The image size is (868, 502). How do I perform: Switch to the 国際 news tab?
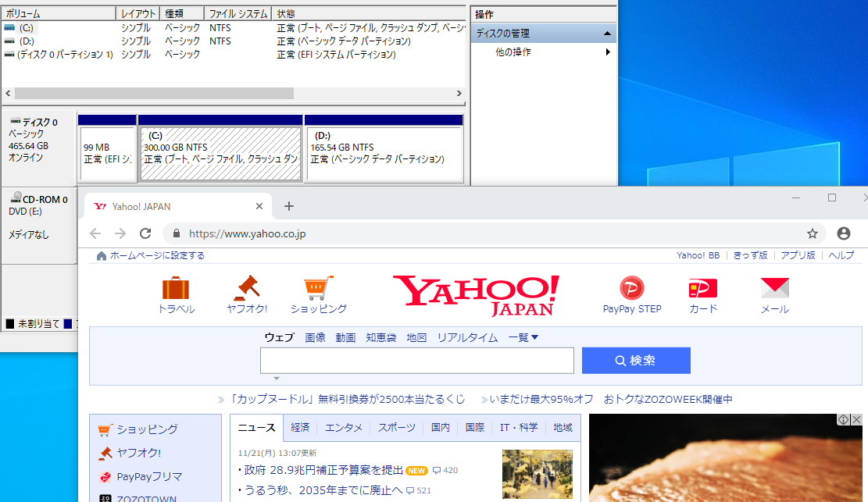[x=474, y=427]
